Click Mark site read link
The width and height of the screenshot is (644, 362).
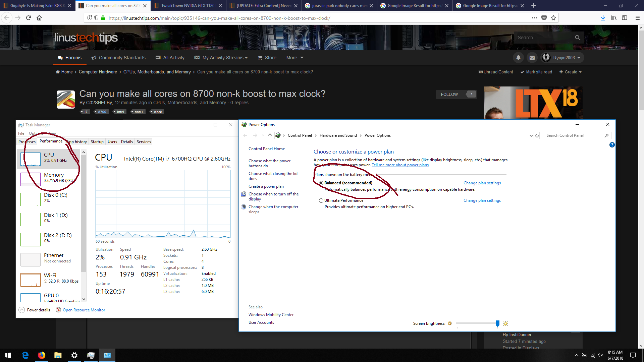coord(536,72)
